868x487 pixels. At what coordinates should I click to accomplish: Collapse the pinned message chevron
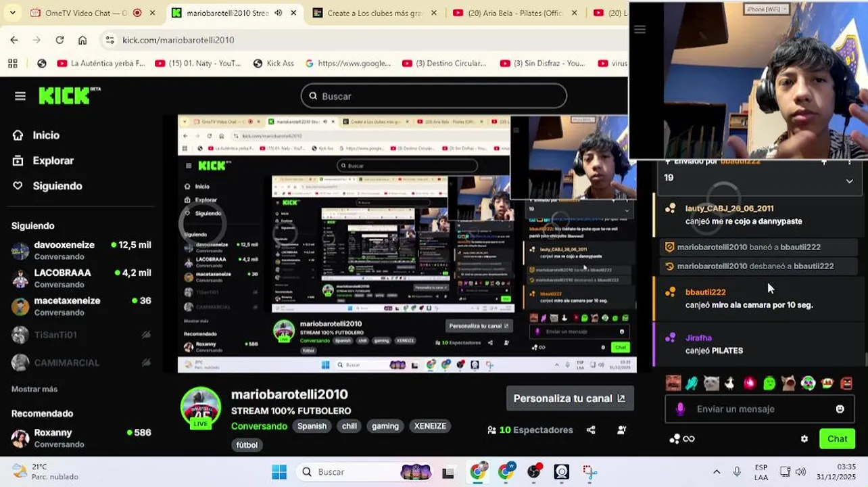pos(849,181)
